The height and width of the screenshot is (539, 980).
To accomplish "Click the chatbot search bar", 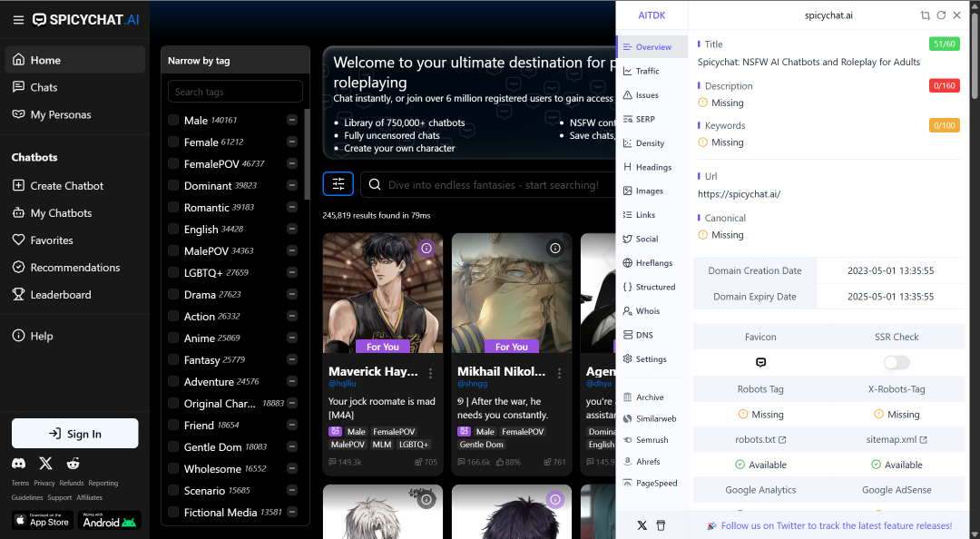I will point(488,184).
